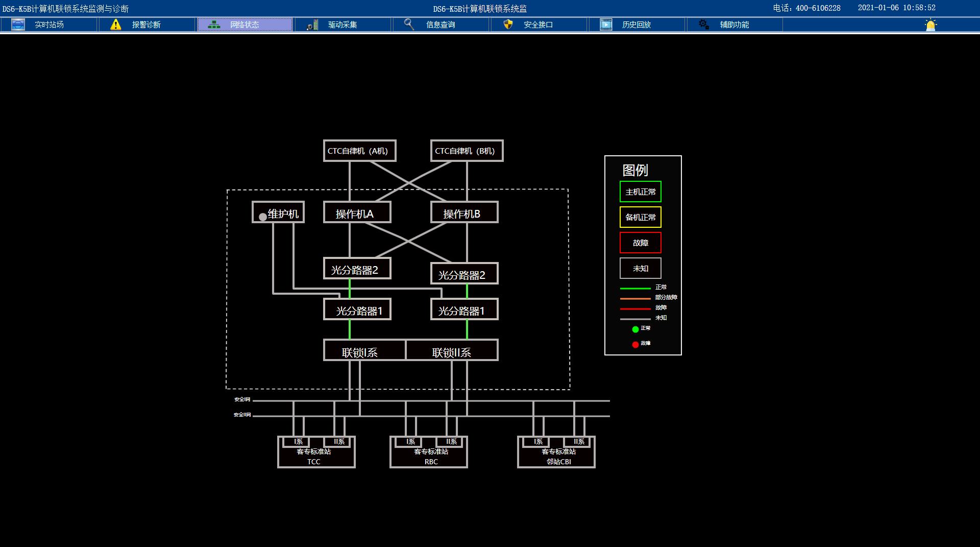The image size is (980, 547).
Task: Click the red 故障 legend line
Action: click(635, 308)
